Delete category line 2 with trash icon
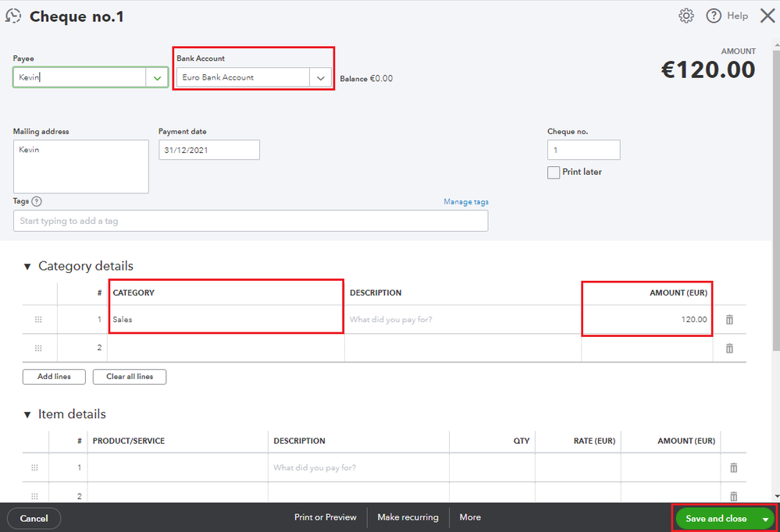The height and width of the screenshot is (532, 780). [729, 348]
